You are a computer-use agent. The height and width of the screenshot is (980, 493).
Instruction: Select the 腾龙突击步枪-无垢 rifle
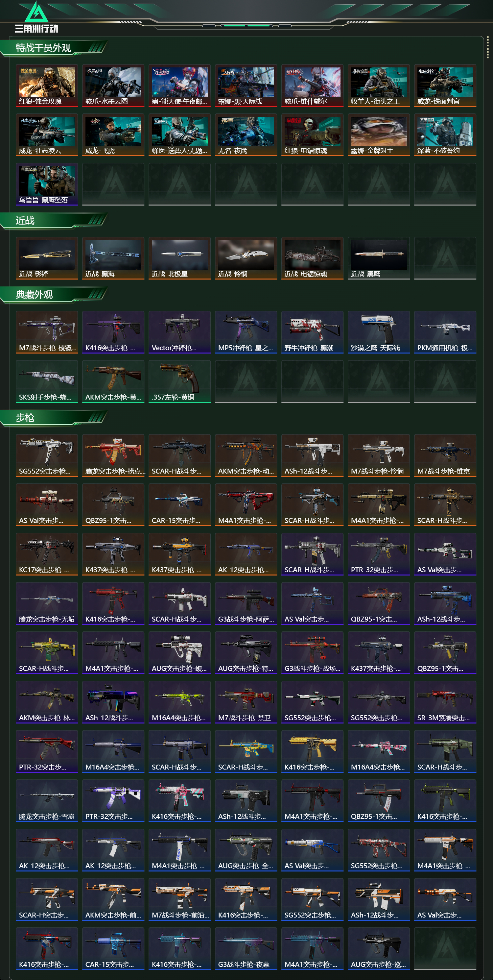point(47,603)
